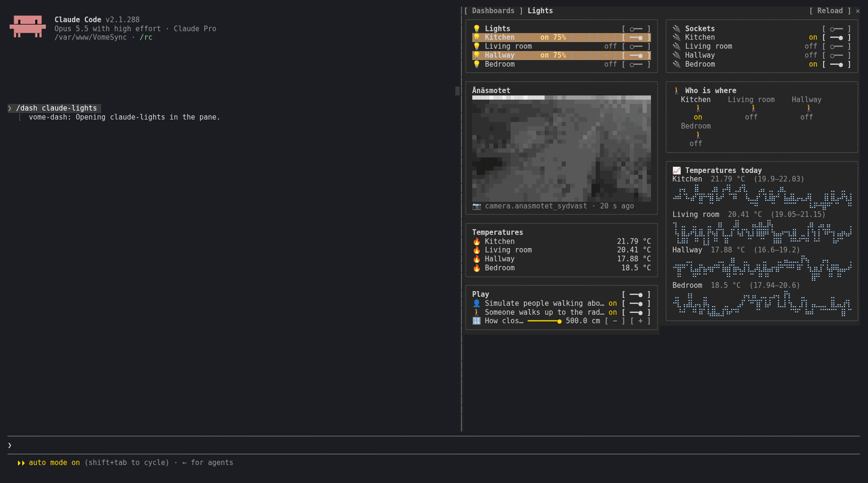The width and height of the screenshot is (868, 483).
Task: Click the bulb icon on Living room light row
Action: (476, 47)
